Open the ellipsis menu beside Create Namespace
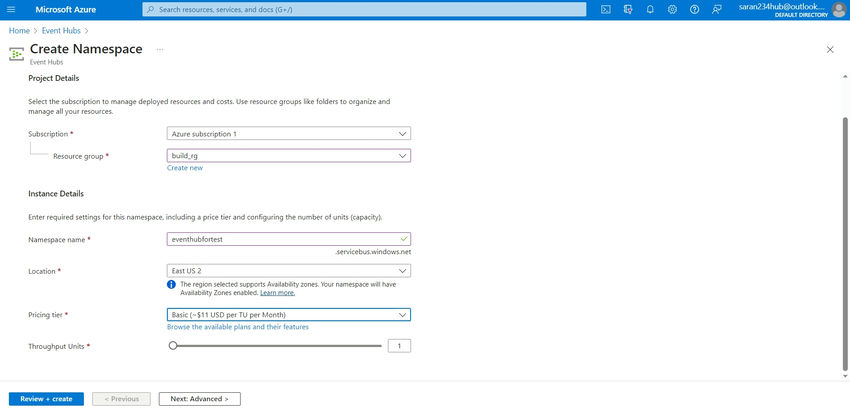 coord(160,49)
